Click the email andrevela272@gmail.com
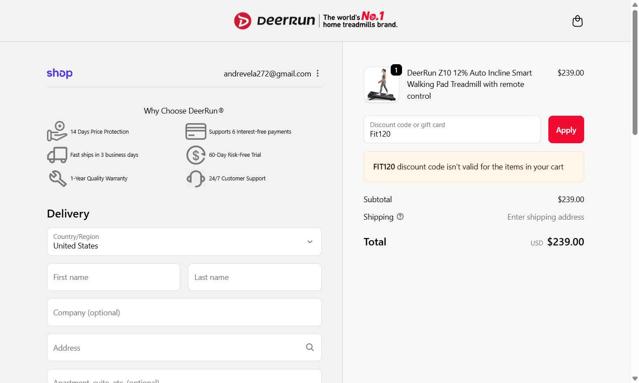Viewport: 639px width, 383px height. [x=267, y=74]
